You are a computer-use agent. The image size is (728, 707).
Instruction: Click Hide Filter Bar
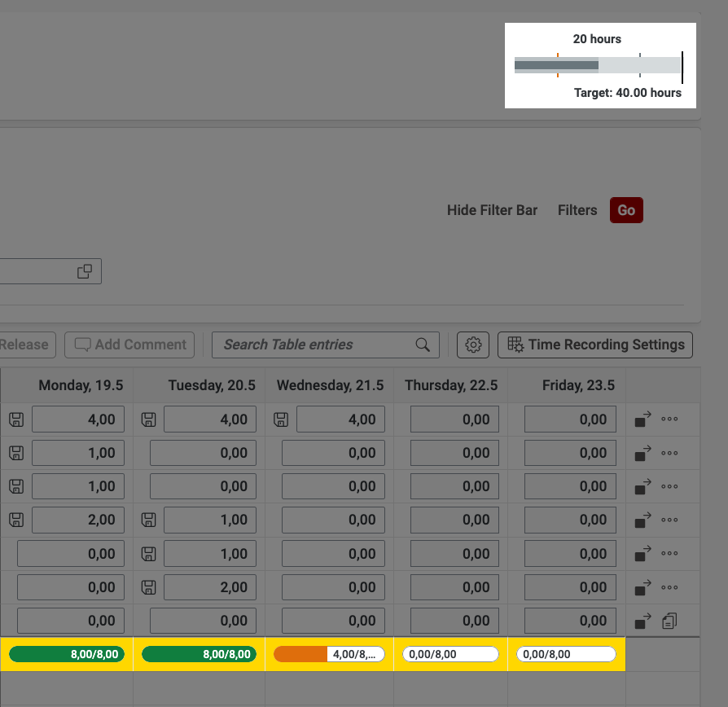pos(492,210)
